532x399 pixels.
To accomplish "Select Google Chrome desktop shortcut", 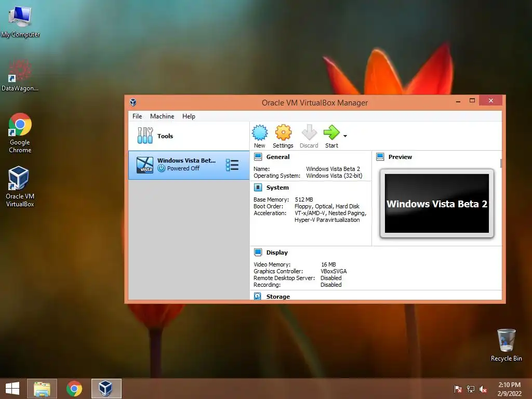I will [x=20, y=133].
